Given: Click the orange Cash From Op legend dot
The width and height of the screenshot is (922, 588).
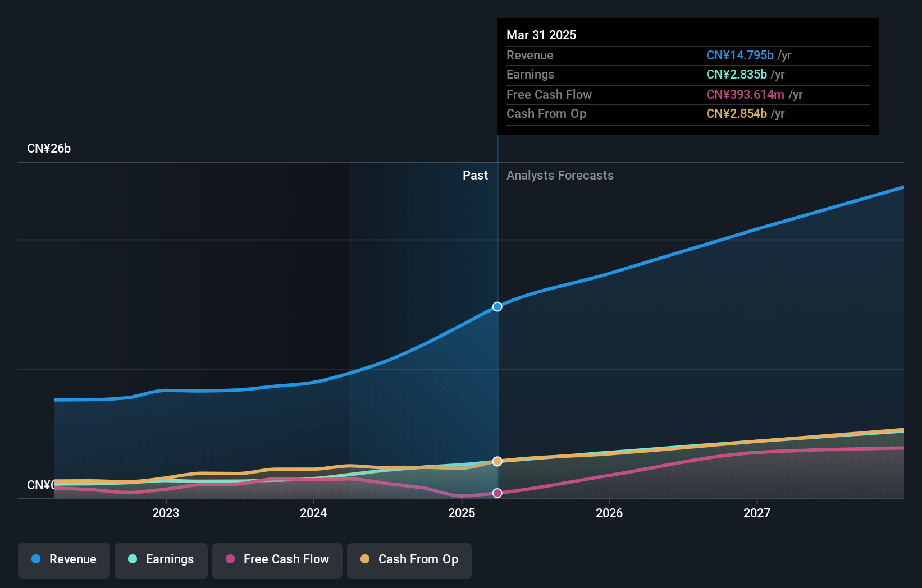Looking at the screenshot, I should coord(365,559).
